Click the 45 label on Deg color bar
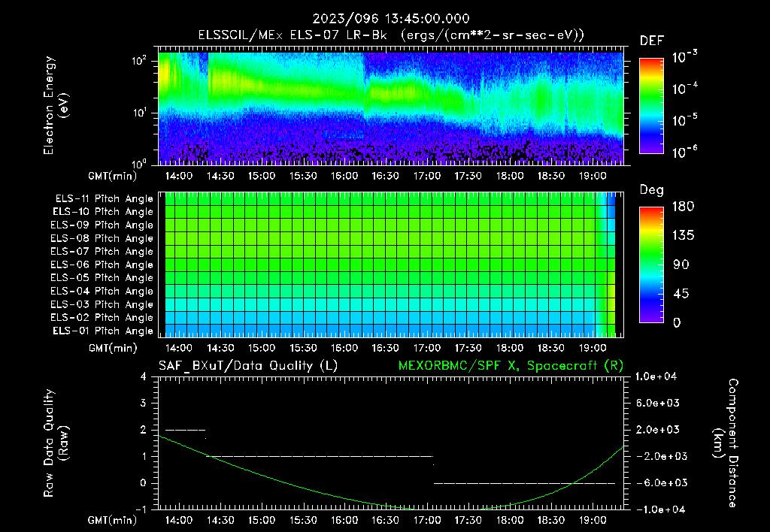The width and height of the screenshot is (770, 532). coord(681,294)
